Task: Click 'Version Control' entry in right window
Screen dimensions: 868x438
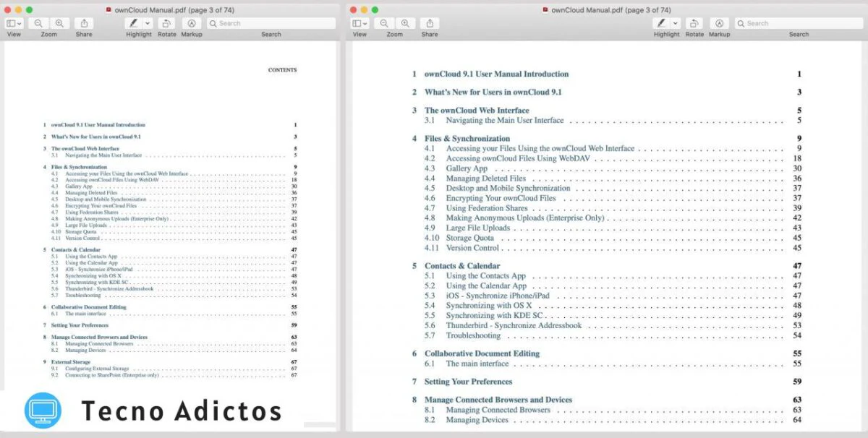Action: (x=473, y=248)
